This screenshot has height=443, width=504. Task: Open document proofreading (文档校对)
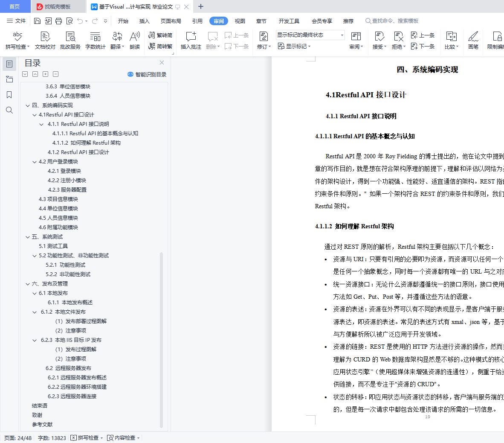click(x=45, y=41)
